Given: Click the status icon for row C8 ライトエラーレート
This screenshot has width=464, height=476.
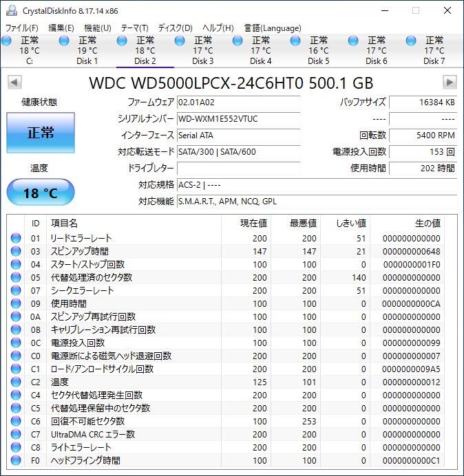Looking at the screenshot, I should click(16, 447).
